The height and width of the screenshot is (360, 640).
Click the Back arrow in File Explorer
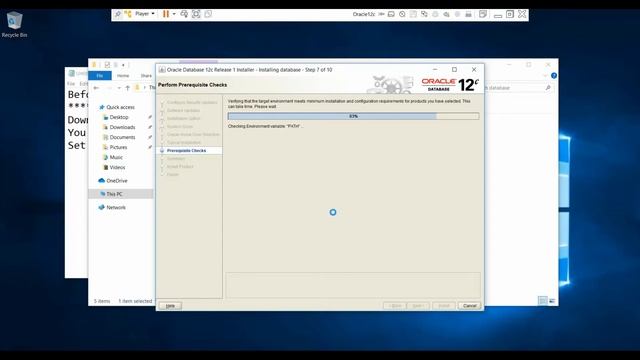pos(96,87)
